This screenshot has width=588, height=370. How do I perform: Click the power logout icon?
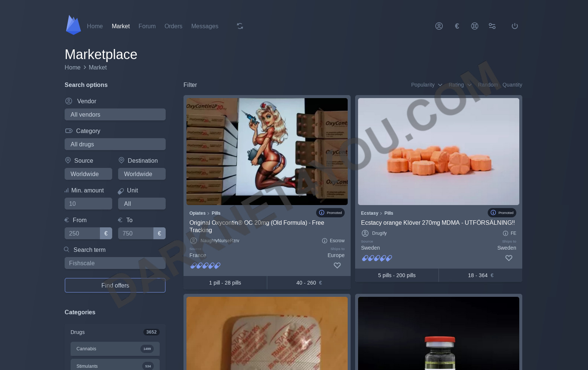click(x=515, y=26)
